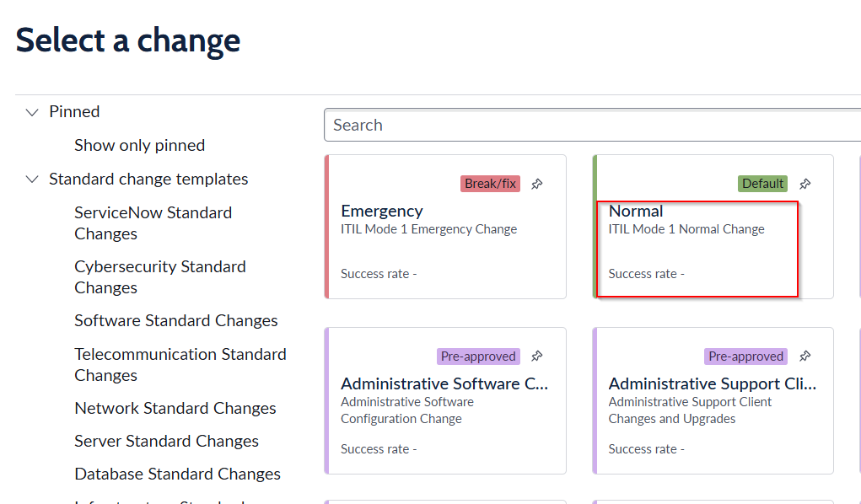
Task: Pin the Emergency change card
Action: point(537,184)
